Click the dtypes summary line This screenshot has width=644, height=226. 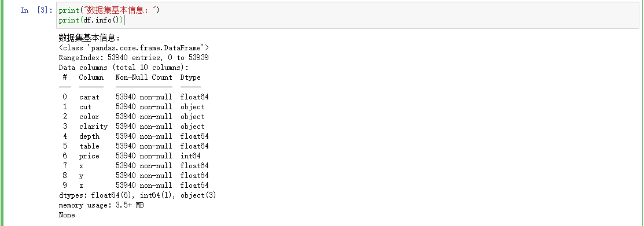[x=137, y=195]
